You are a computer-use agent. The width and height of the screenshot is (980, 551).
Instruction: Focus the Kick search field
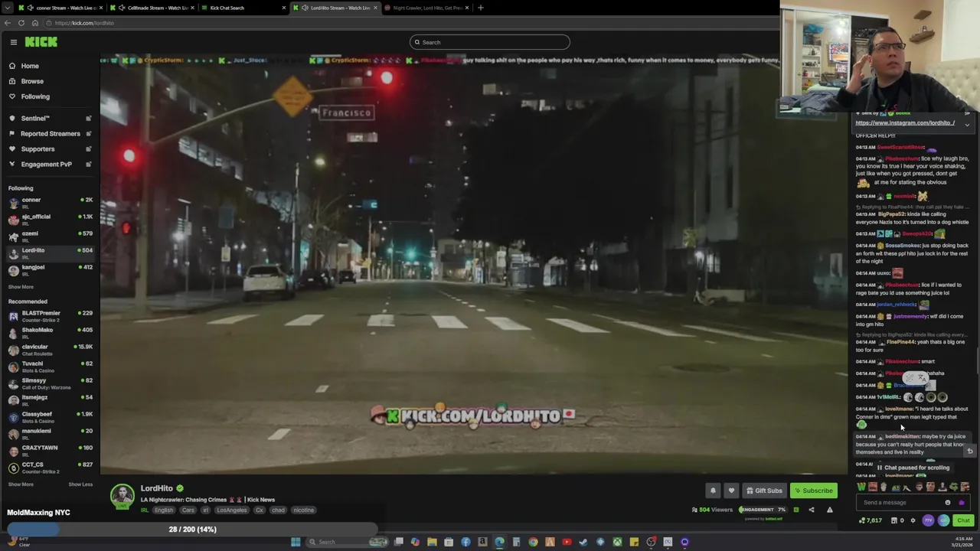coord(490,42)
